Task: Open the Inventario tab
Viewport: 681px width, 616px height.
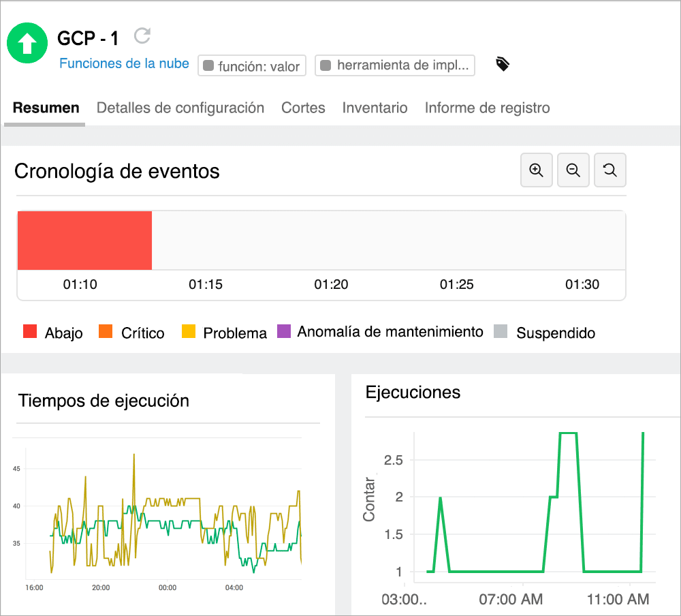Action: (375, 108)
